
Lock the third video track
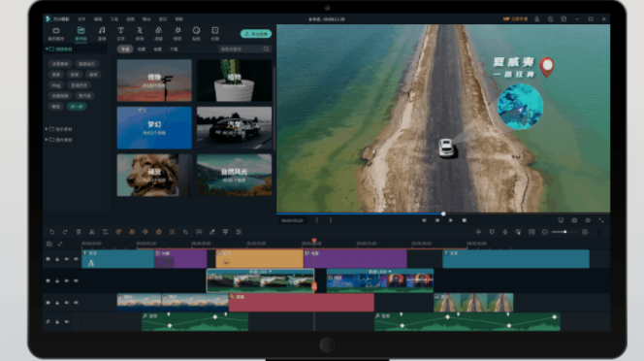(x=57, y=303)
